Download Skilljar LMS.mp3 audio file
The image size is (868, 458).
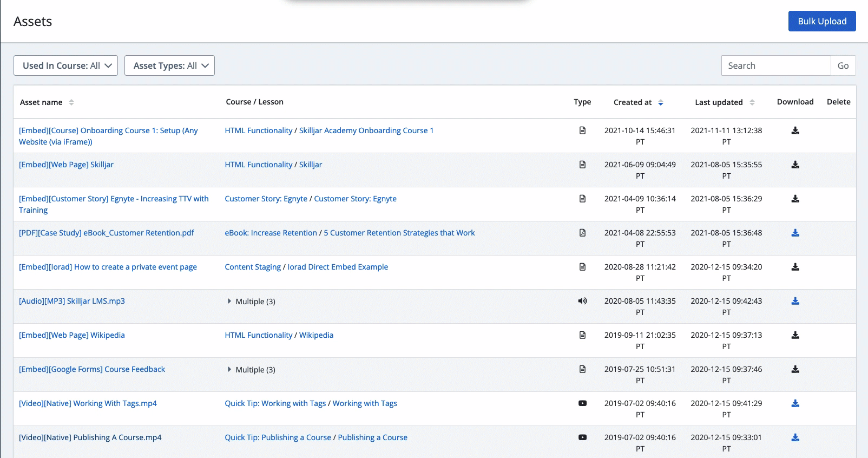[795, 301]
